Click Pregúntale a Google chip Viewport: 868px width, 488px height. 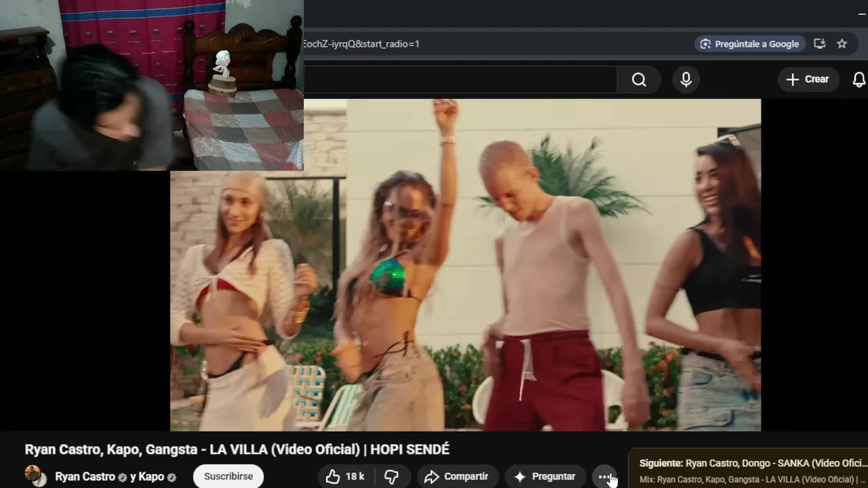[x=750, y=44]
